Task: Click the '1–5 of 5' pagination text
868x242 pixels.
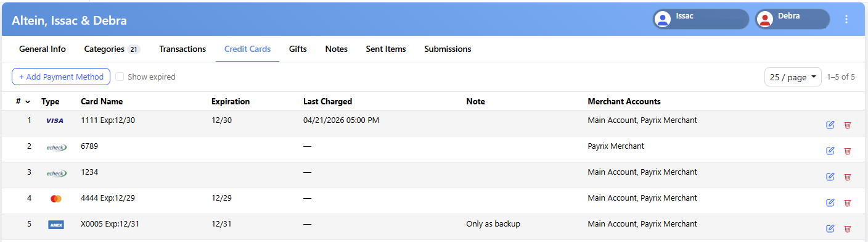Action: [x=841, y=77]
